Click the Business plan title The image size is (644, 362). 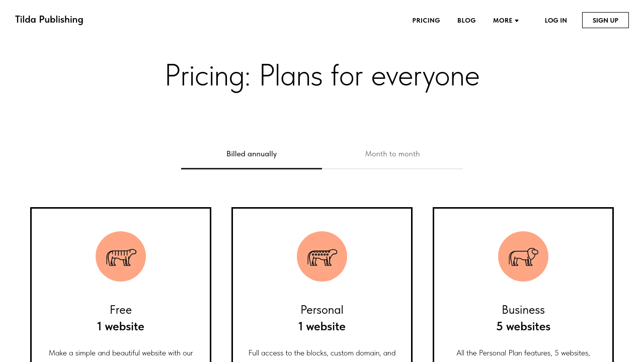pyautogui.click(x=523, y=310)
